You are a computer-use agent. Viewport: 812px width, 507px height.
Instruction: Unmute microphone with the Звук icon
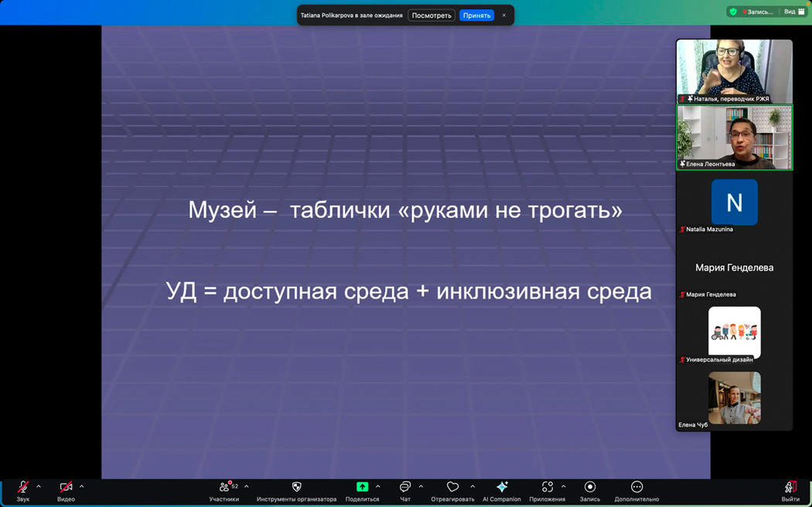point(22,487)
